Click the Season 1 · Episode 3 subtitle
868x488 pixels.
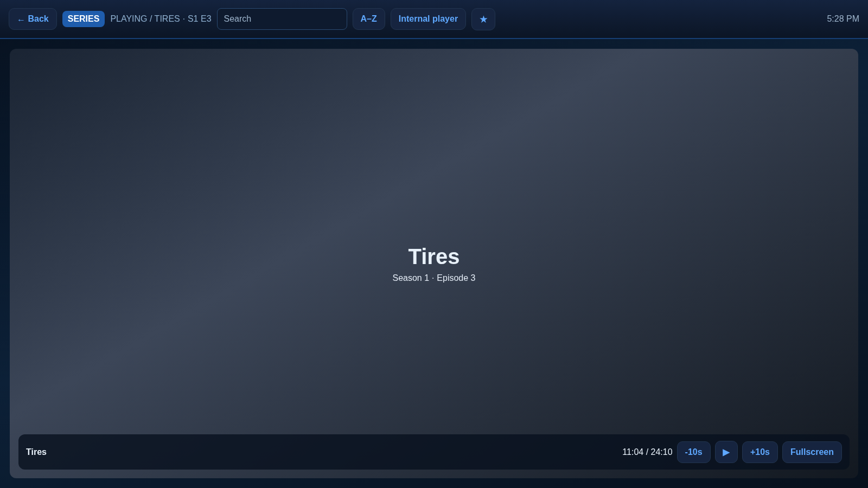click(x=434, y=278)
